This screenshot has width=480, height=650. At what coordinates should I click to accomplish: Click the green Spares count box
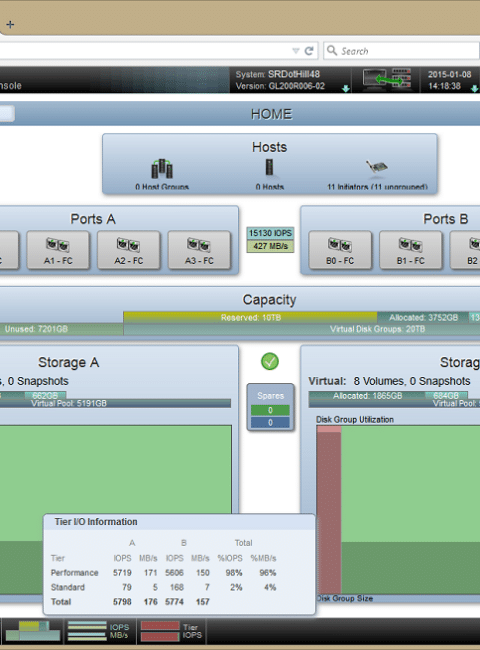click(x=270, y=410)
